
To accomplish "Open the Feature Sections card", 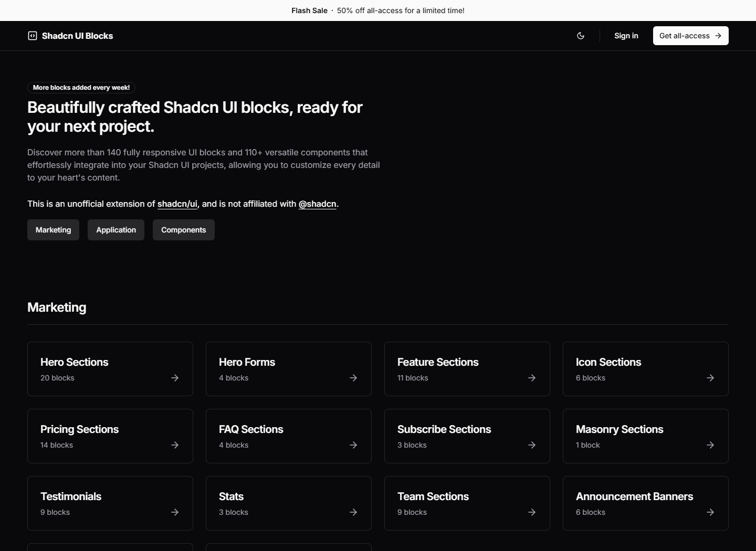I will (467, 369).
